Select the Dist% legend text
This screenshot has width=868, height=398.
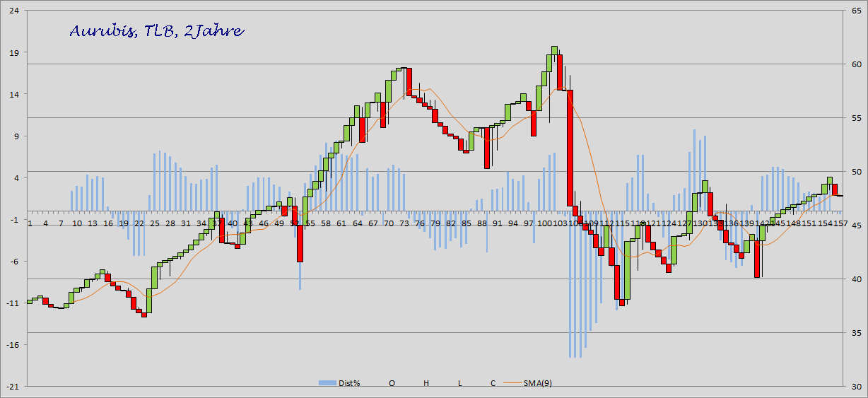pos(350,383)
